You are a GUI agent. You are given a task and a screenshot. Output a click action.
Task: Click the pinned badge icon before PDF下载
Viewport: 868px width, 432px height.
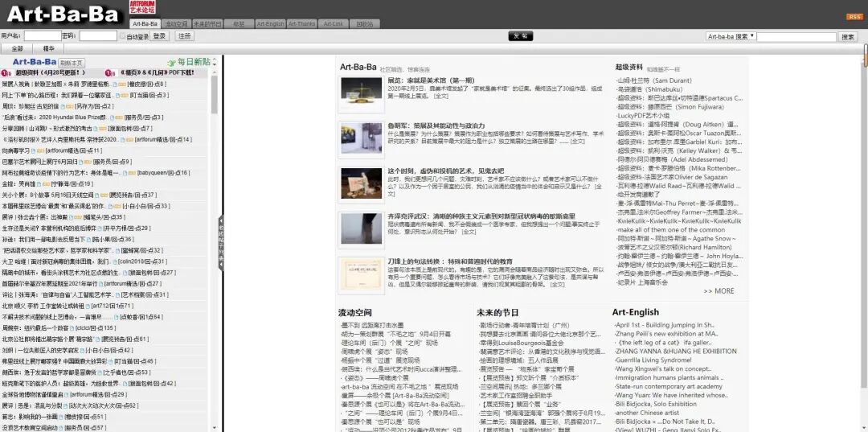click(110, 73)
